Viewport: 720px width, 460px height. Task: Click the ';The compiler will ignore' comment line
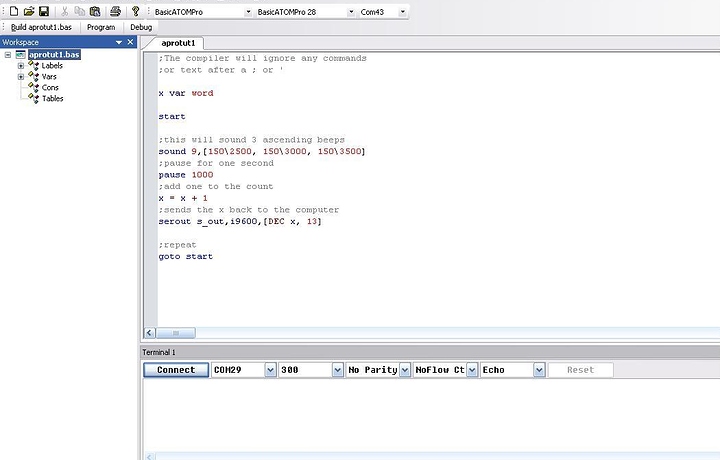tap(263, 58)
